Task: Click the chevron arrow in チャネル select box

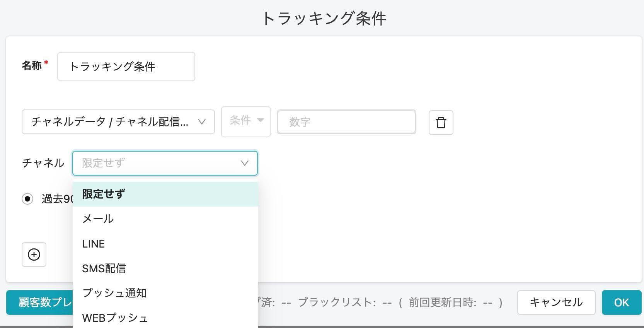Action: [244, 163]
